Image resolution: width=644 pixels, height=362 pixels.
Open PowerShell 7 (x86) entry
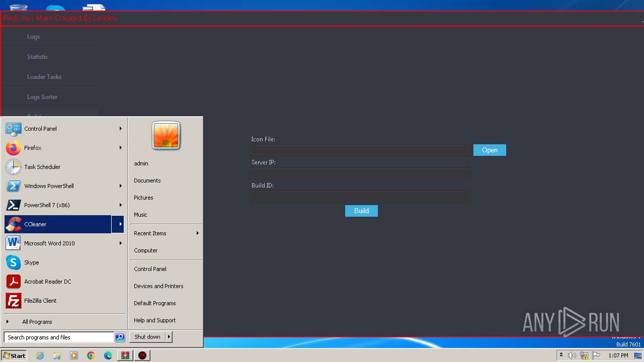tap(13, 205)
